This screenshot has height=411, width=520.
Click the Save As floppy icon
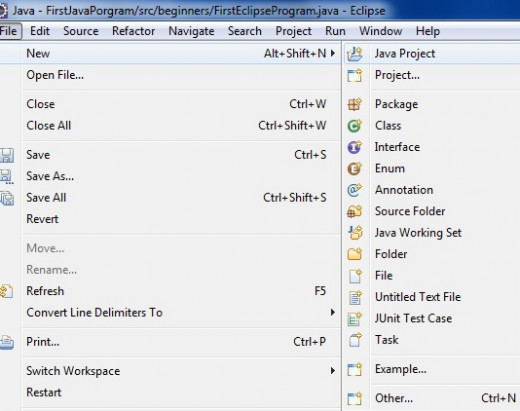coord(7,177)
